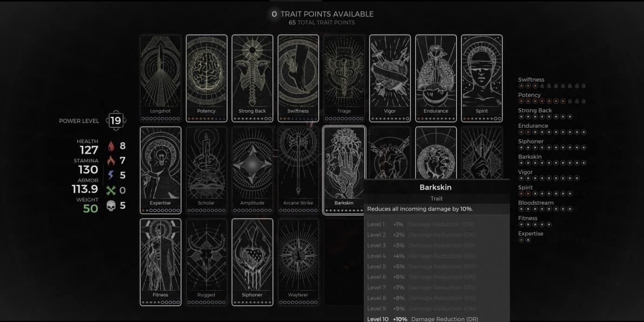Click the Triage trait point pips
644x322 pixels.
pos(344,119)
